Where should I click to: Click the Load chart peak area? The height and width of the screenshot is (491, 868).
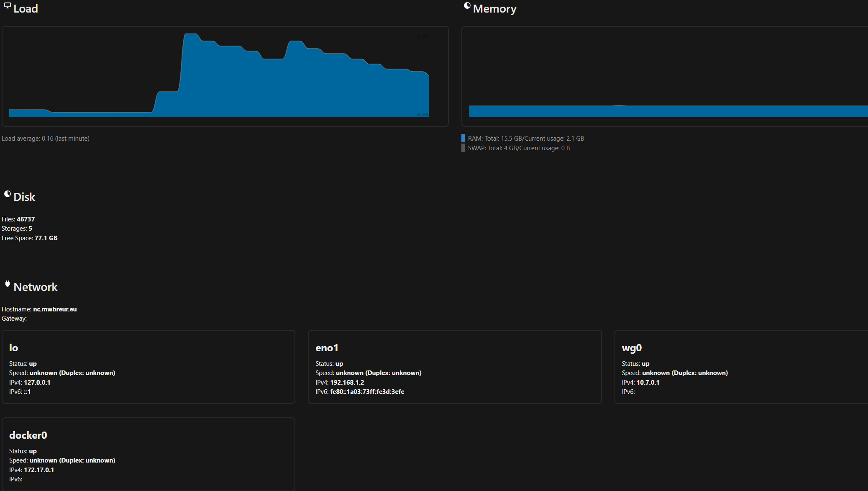tap(191, 40)
